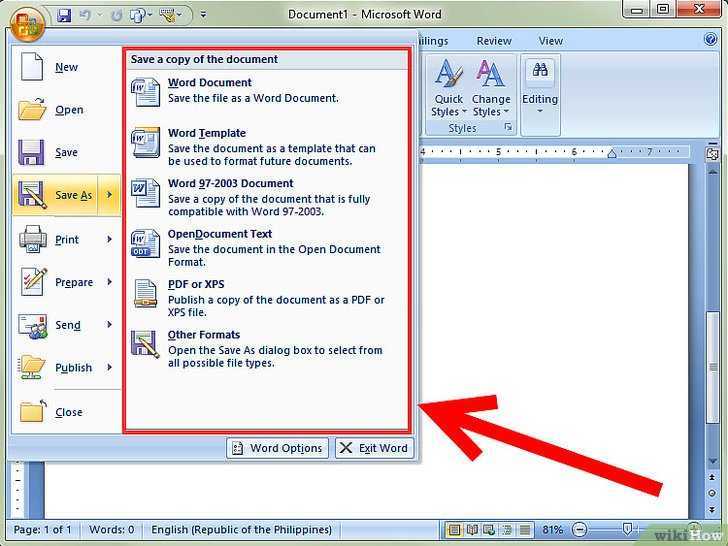Click the Word 97-2003 Document icon

[x=145, y=193]
